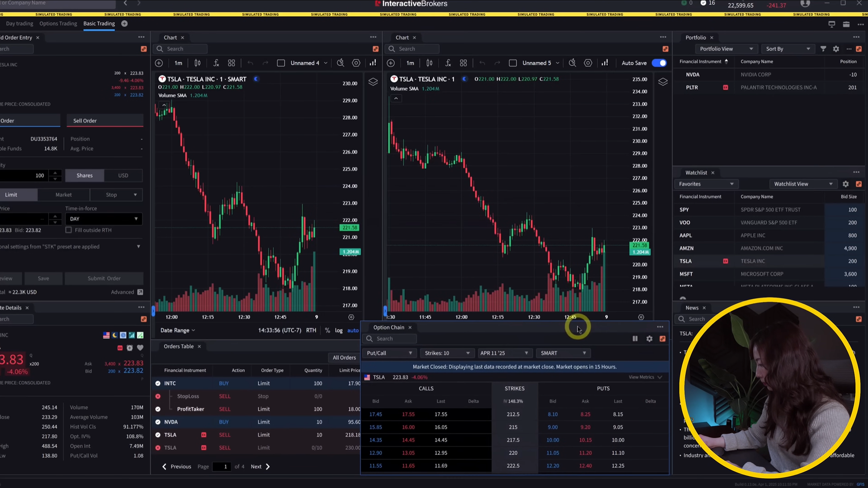Click the left chart's blue range handle
The height and width of the screenshot is (488, 868).
pyautogui.click(x=153, y=310)
